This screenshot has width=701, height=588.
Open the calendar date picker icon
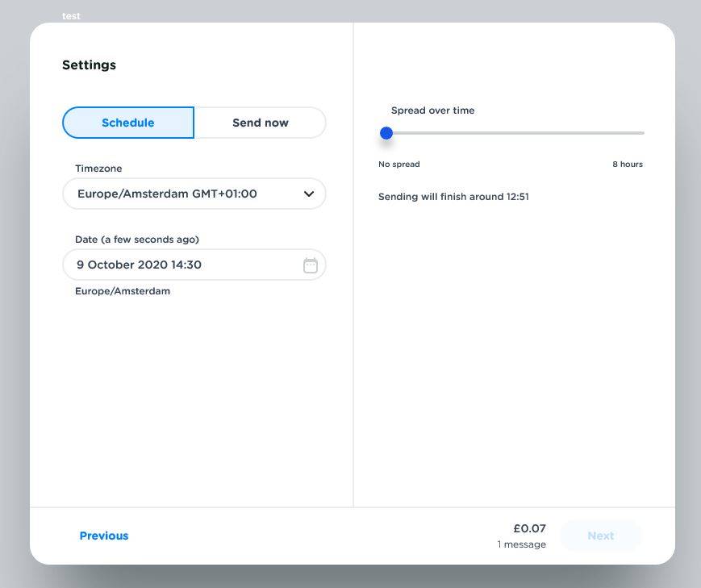(311, 265)
